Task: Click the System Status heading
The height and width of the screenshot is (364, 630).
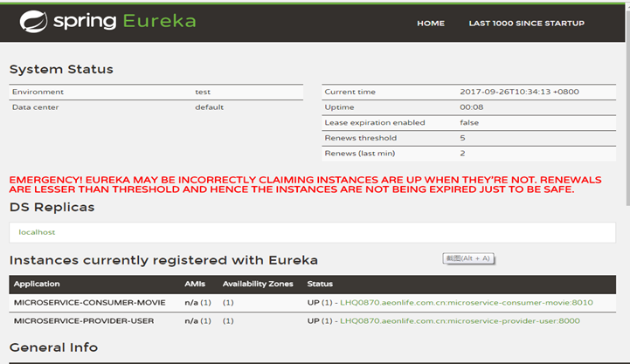Action: click(61, 69)
